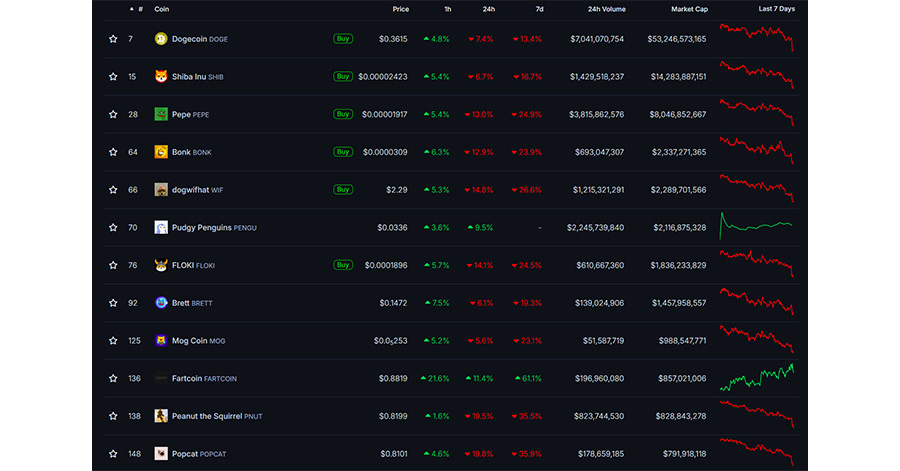Click the dogwifhat coin logo
900x471 pixels.
(x=161, y=190)
